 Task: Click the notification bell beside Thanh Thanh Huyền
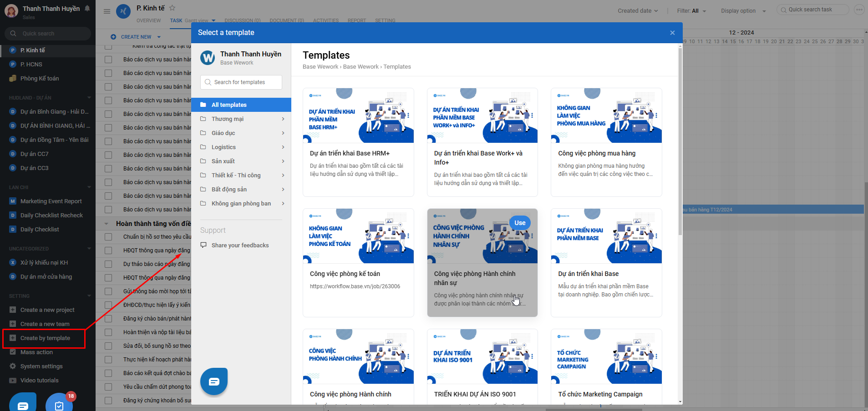click(x=87, y=8)
